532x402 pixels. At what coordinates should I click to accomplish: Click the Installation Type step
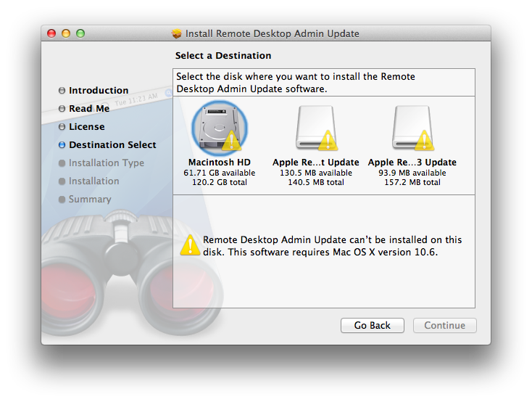tap(107, 163)
